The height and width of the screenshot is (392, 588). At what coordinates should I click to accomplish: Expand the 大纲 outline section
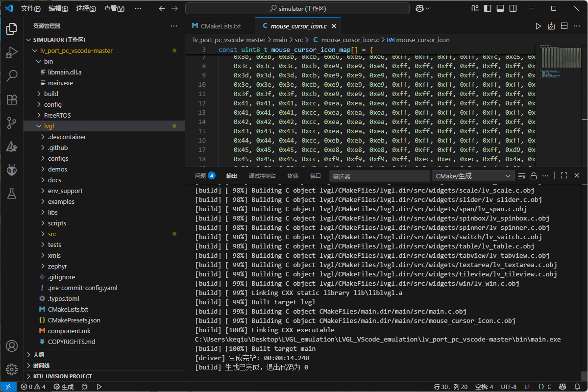tap(39, 355)
